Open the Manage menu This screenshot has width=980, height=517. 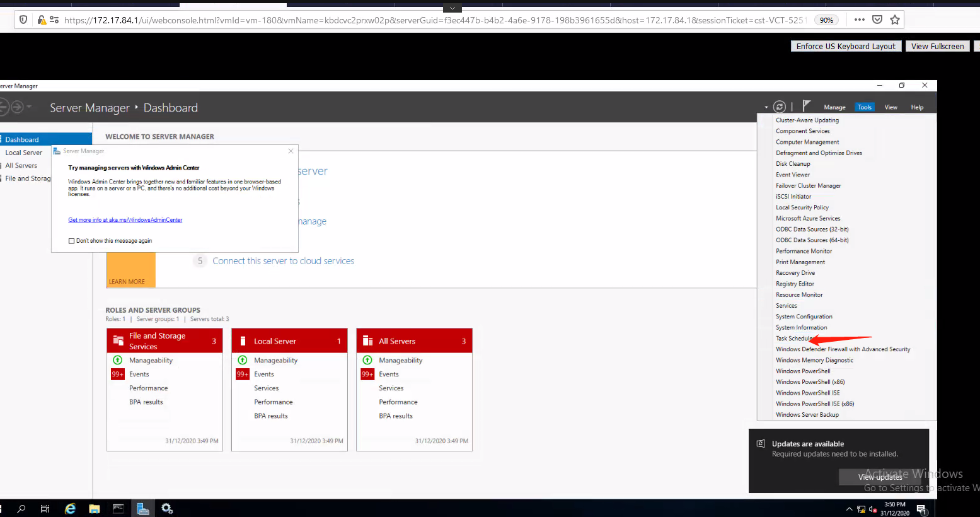[834, 107]
